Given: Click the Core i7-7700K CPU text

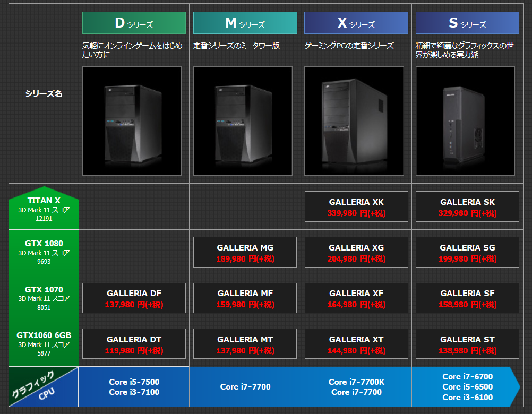Looking at the screenshot, I should pos(357,382).
